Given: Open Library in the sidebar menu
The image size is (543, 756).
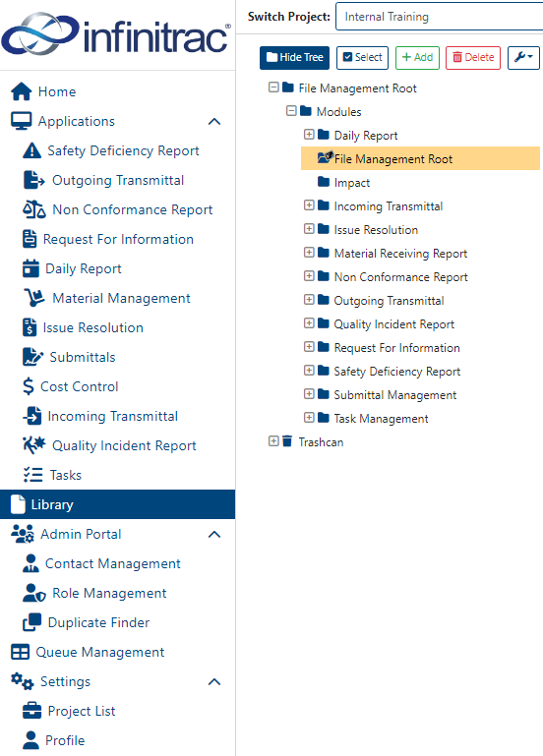Looking at the screenshot, I should [117, 504].
